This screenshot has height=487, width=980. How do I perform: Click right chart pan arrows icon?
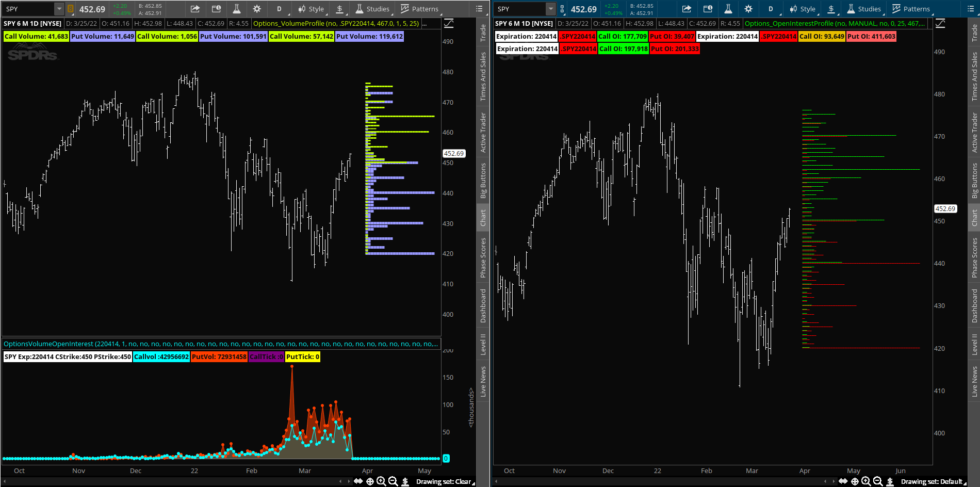point(843,481)
